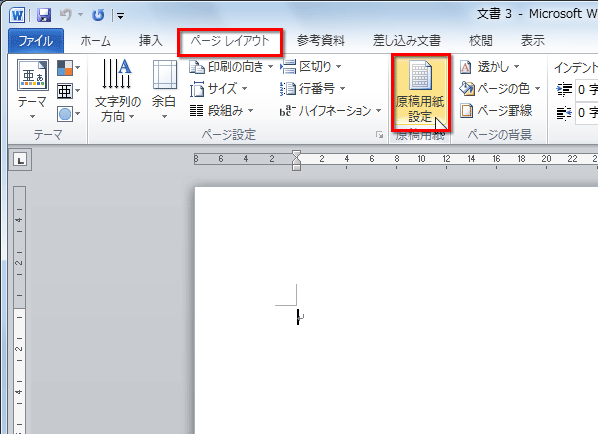Launch the ページ設定 dialog box
598x434 pixels.
point(379,135)
